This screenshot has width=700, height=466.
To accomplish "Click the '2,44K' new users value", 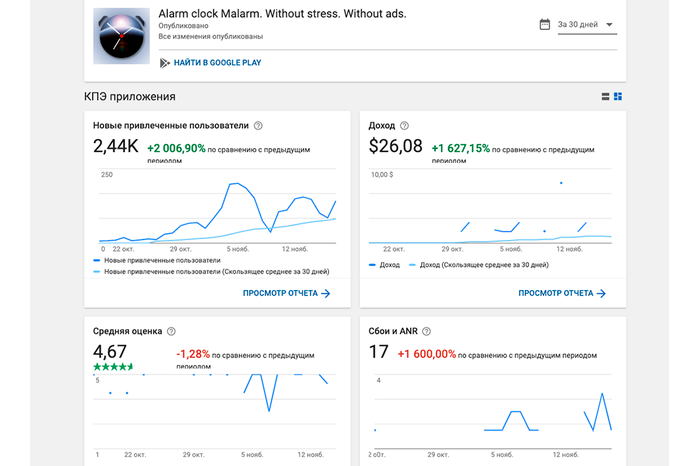I will pyautogui.click(x=116, y=146).
